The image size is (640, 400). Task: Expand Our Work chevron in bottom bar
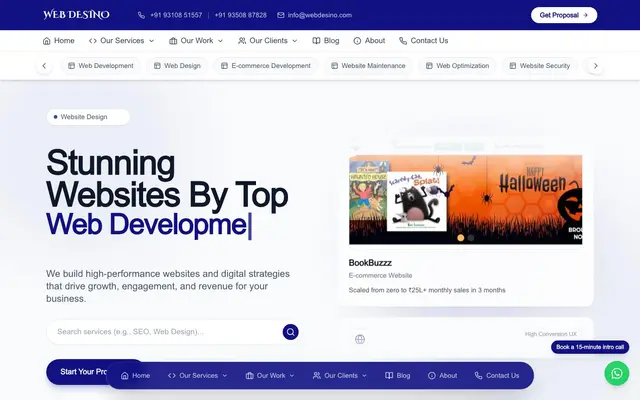[292, 376]
